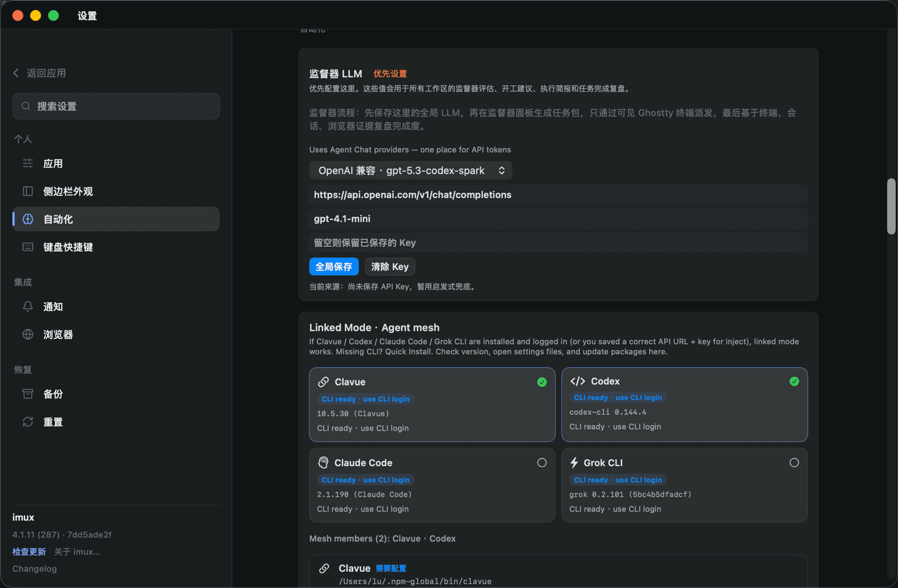The height and width of the screenshot is (588, 898).
Task: Click the archive box icon beside 备份
Action: (28, 394)
